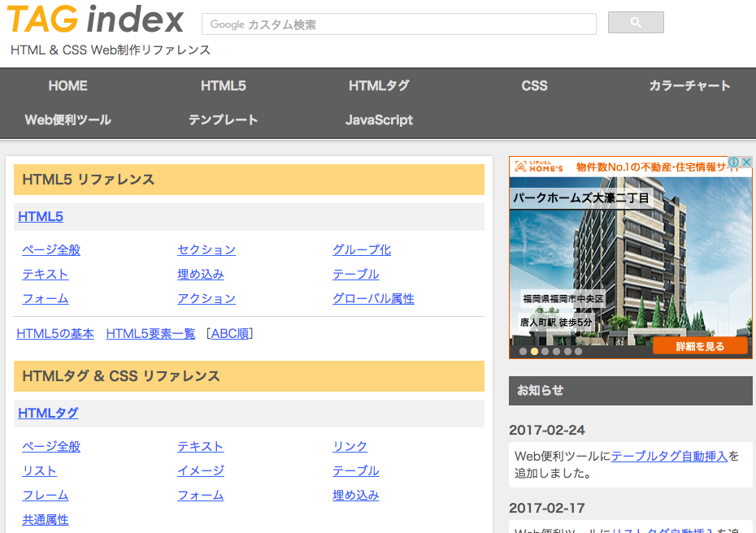Select the fourth ad carousel dot

[556, 352]
